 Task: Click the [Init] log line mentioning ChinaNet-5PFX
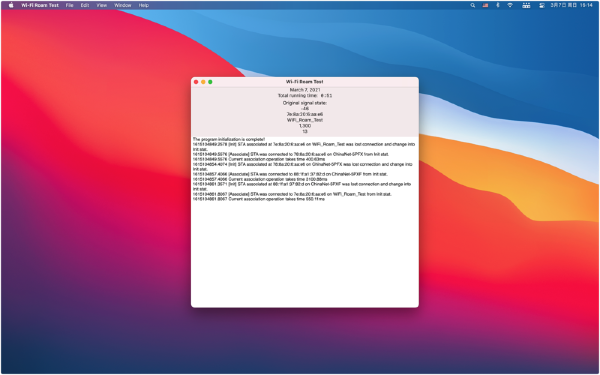pos(302,167)
